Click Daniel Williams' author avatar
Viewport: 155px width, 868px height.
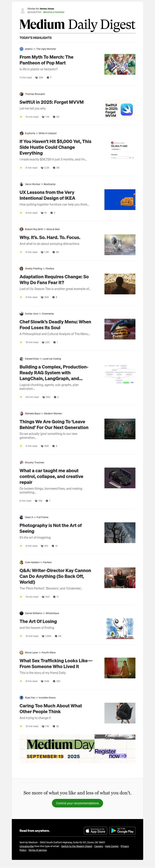[x=21, y=613]
